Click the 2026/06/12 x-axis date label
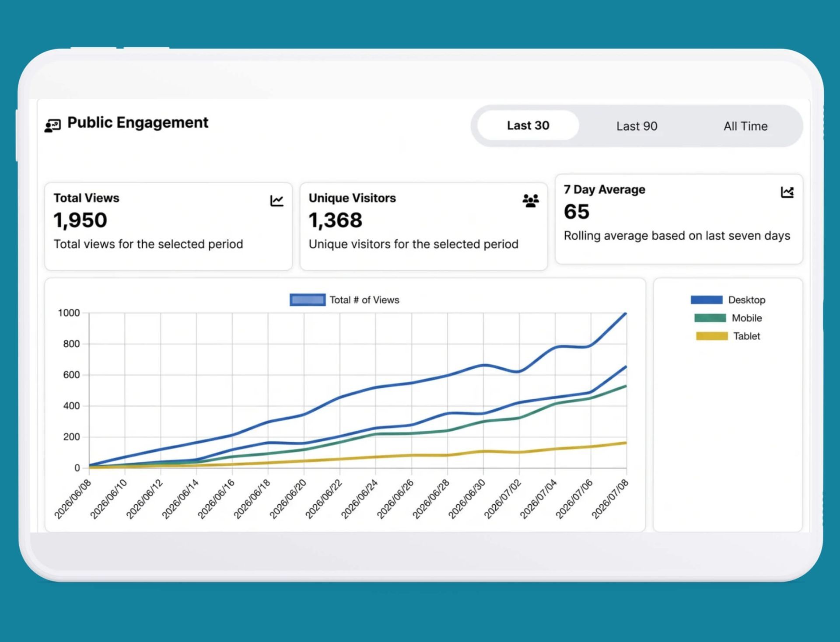 click(144, 499)
